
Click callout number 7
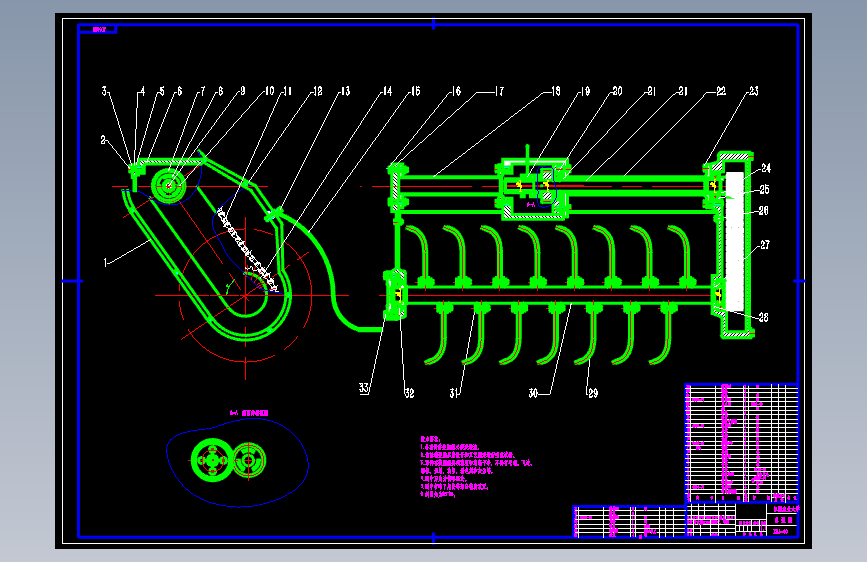click(202, 91)
